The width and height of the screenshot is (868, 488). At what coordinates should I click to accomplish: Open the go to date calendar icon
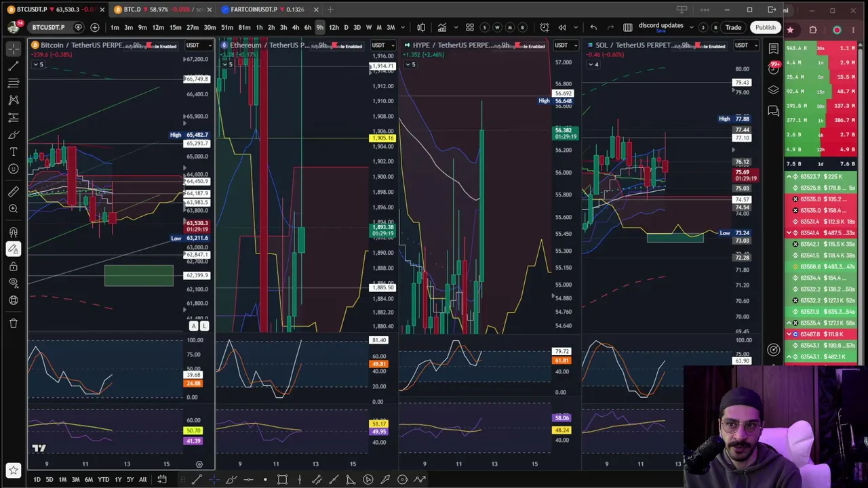tap(162, 479)
